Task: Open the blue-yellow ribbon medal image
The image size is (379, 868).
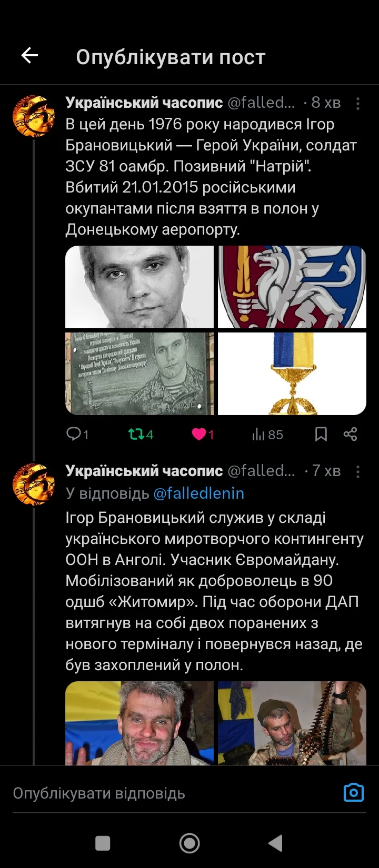Action: (292, 374)
